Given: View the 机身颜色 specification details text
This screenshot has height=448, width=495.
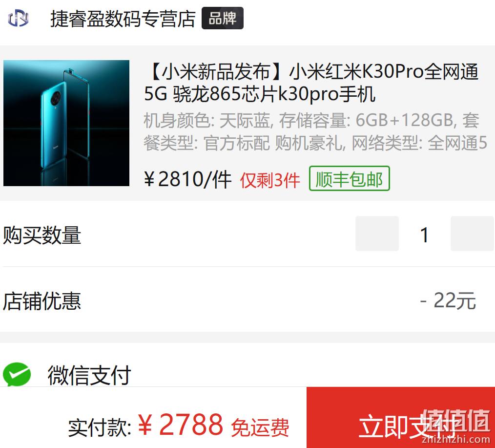Looking at the screenshot, I should coord(315,131).
